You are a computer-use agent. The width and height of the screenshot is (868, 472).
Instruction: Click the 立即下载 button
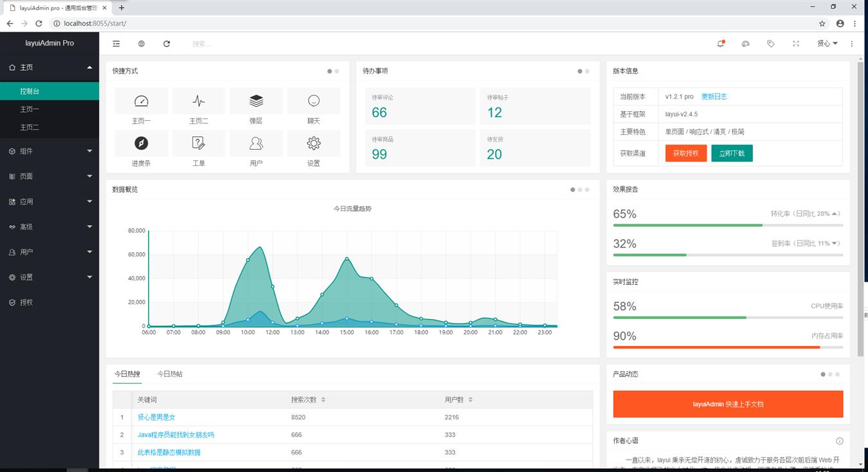tap(732, 153)
